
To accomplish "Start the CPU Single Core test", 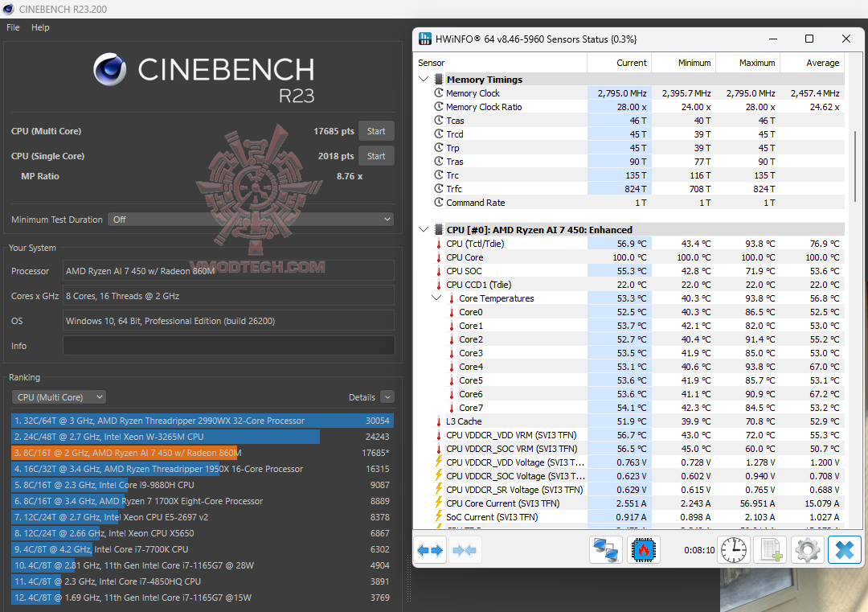I will coord(376,156).
